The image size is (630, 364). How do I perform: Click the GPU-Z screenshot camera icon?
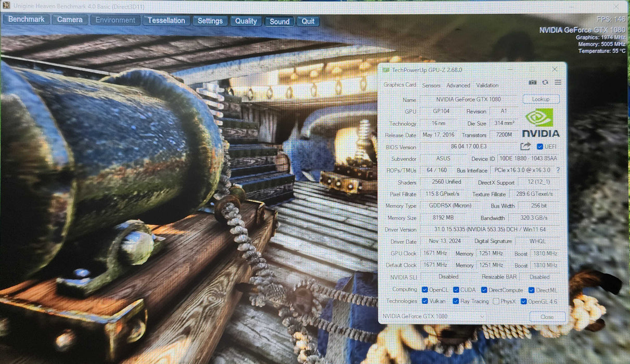pos(533,83)
